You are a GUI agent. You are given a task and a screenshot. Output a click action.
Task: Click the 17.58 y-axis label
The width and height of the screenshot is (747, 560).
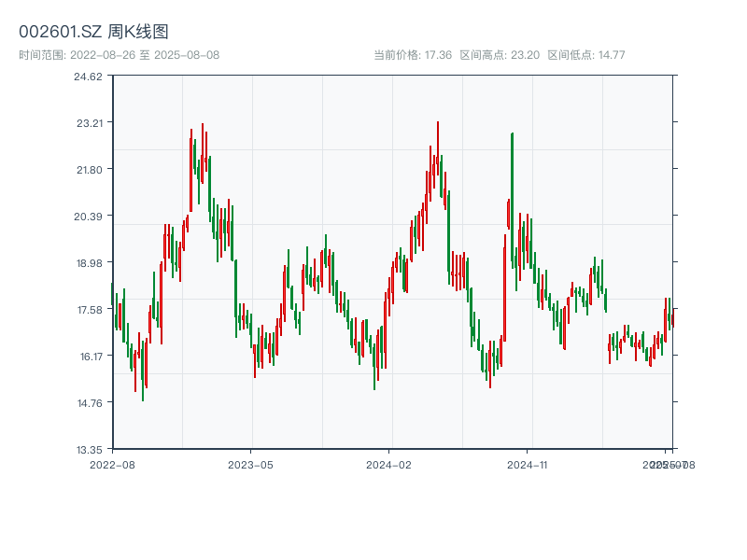pos(90,310)
